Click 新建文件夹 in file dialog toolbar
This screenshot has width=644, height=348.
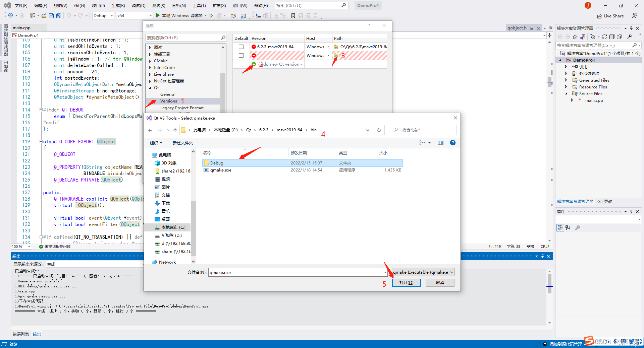pos(183,143)
